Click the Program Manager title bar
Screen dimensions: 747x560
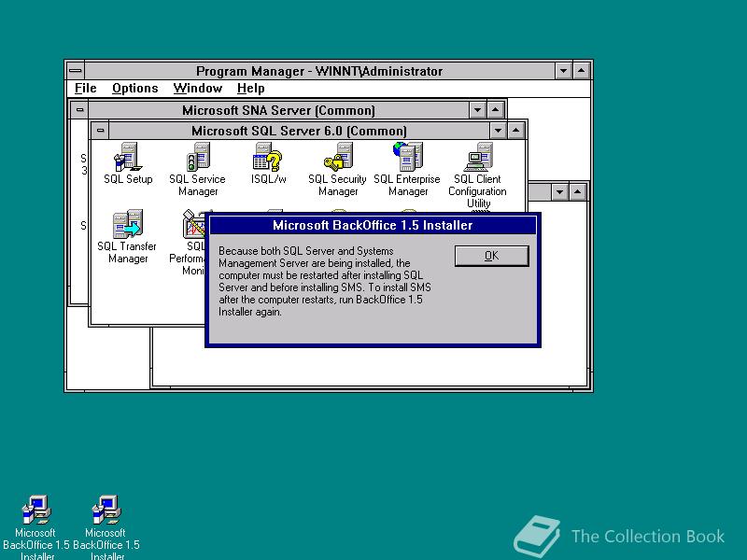click(x=319, y=71)
